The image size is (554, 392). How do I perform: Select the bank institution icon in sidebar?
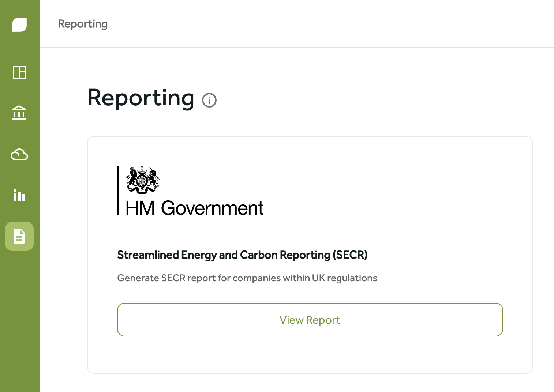[19, 113]
